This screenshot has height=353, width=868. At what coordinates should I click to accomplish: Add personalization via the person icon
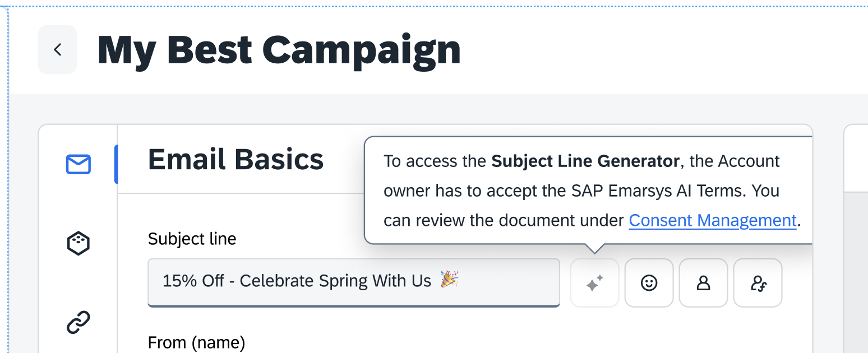point(703,282)
